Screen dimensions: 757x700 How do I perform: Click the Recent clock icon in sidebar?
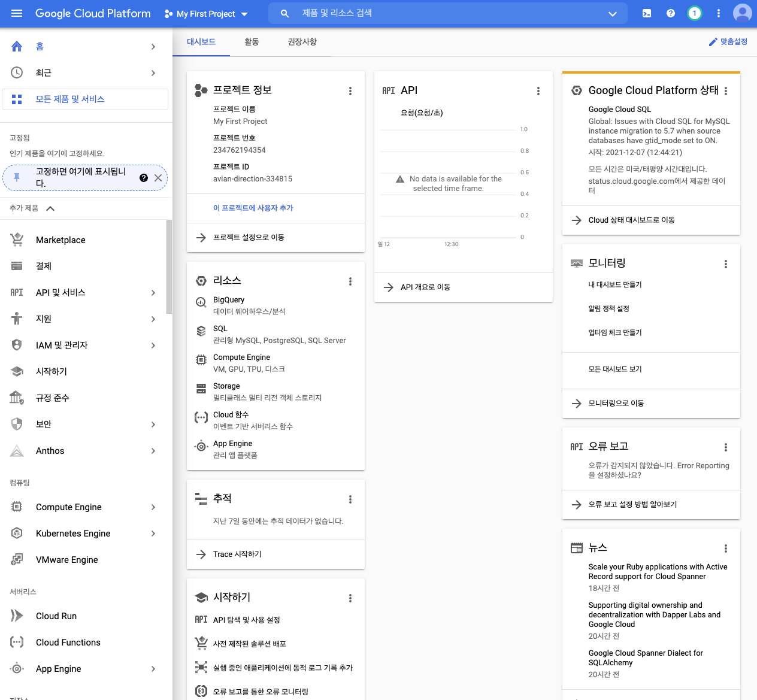tap(17, 72)
